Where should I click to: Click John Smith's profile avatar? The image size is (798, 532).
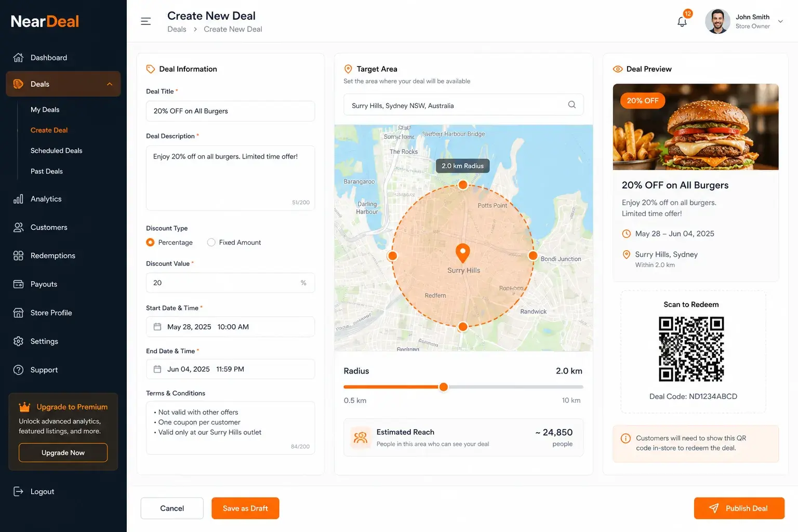coord(717,21)
